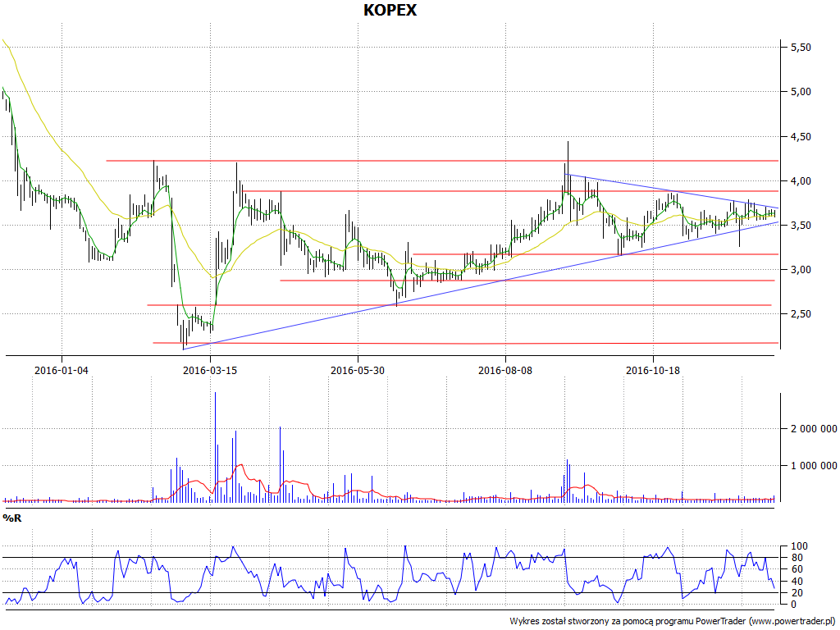Select the 2016-01-04 date label
840x630 pixels.
62,370
